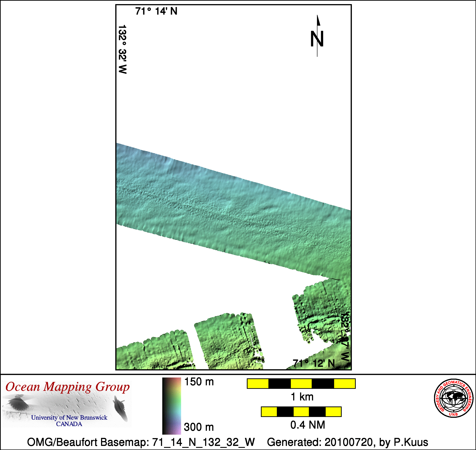Click the Generated 20100720 by P.Kuus text
Screen dimensions: 476x450
(x=347, y=442)
